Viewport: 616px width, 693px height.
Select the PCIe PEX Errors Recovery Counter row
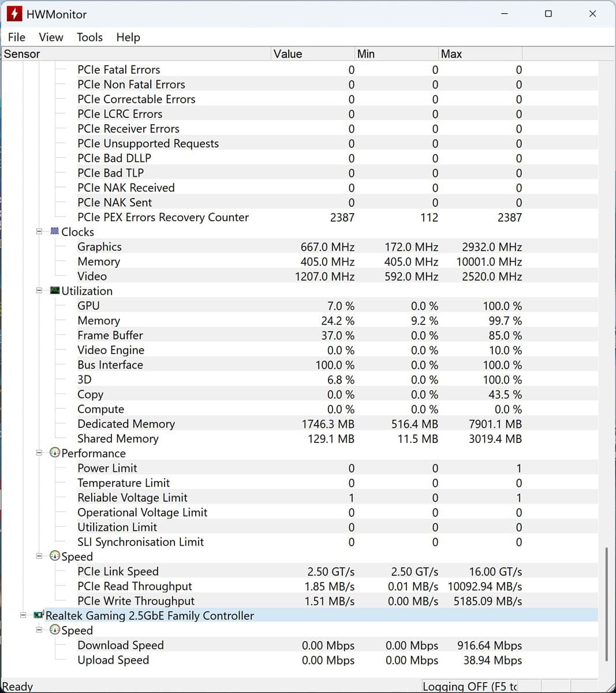pyautogui.click(x=163, y=217)
